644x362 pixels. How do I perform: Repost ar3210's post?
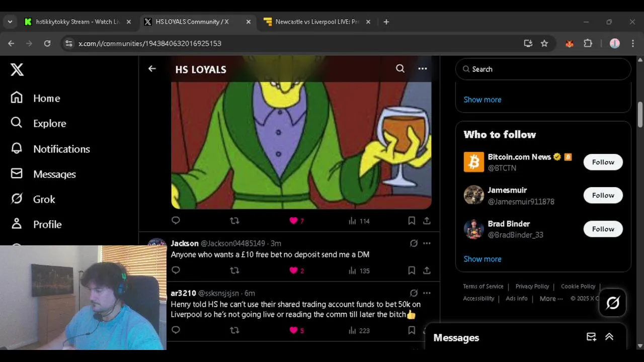(x=234, y=330)
